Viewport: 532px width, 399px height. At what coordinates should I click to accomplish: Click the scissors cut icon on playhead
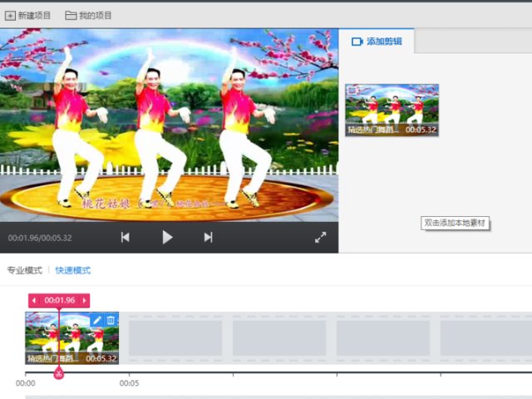pyautogui.click(x=59, y=375)
